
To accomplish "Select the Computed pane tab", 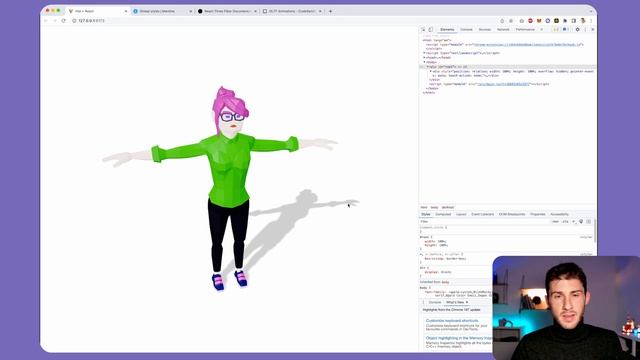I will pos(443,214).
